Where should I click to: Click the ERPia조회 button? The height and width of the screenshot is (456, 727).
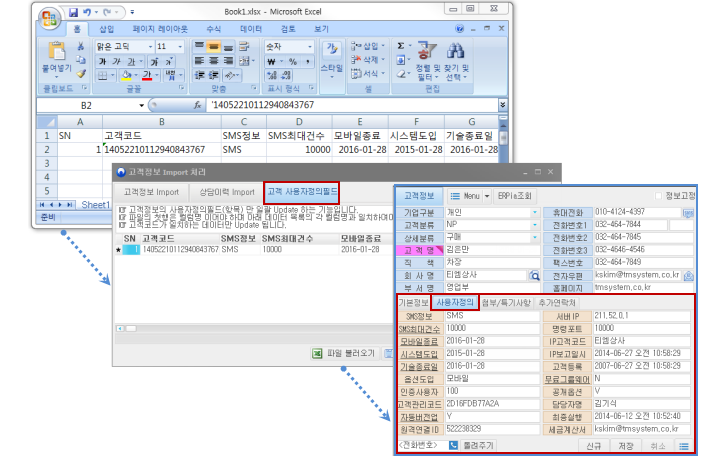515,196
